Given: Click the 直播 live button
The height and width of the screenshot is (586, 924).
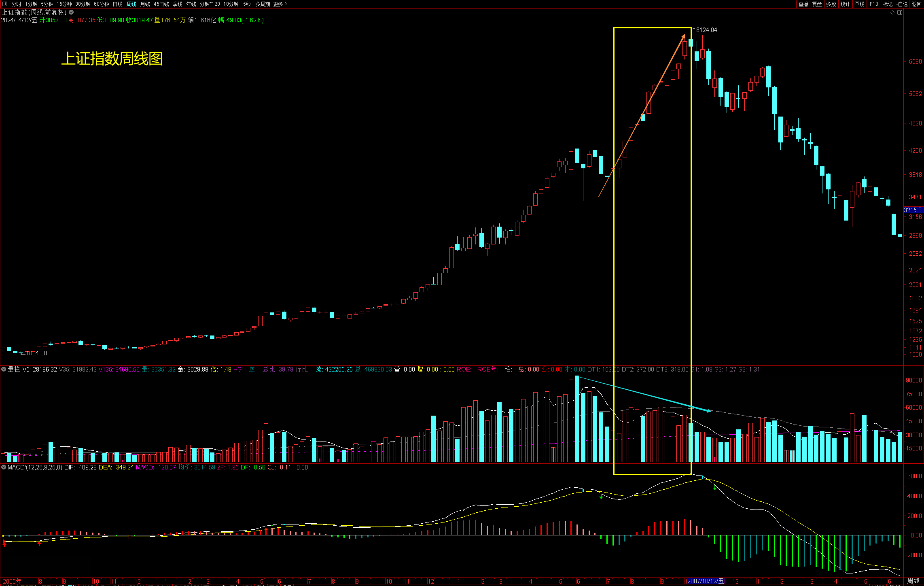Looking at the screenshot, I should click(x=803, y=4).
